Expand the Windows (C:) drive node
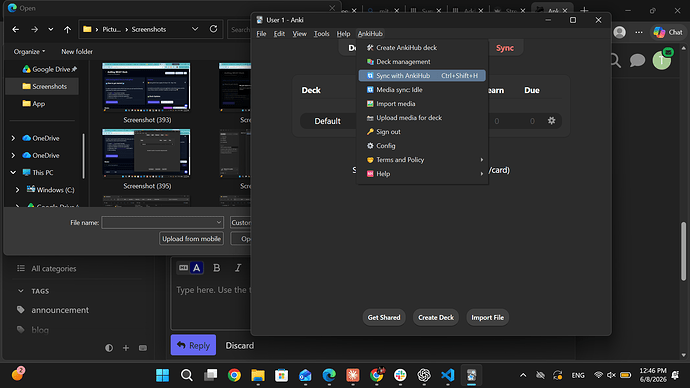Screen dimensions: 690x388 pyautogui.click(x=18, y=190)
